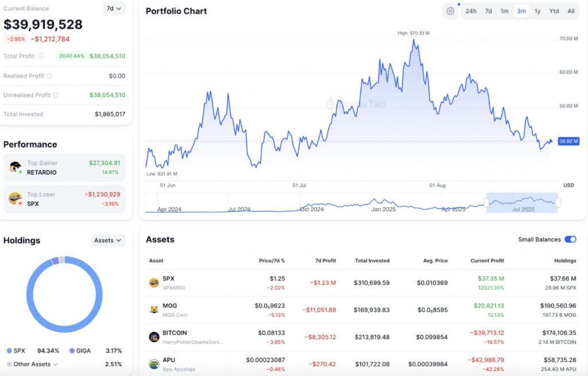Click the -$1,230,929 top loser amount
This screenshot has height=376, width=588.
[x=102, y=194]
